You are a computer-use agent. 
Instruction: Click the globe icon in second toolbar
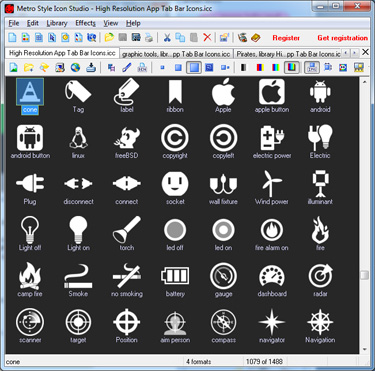coord(76,68)
